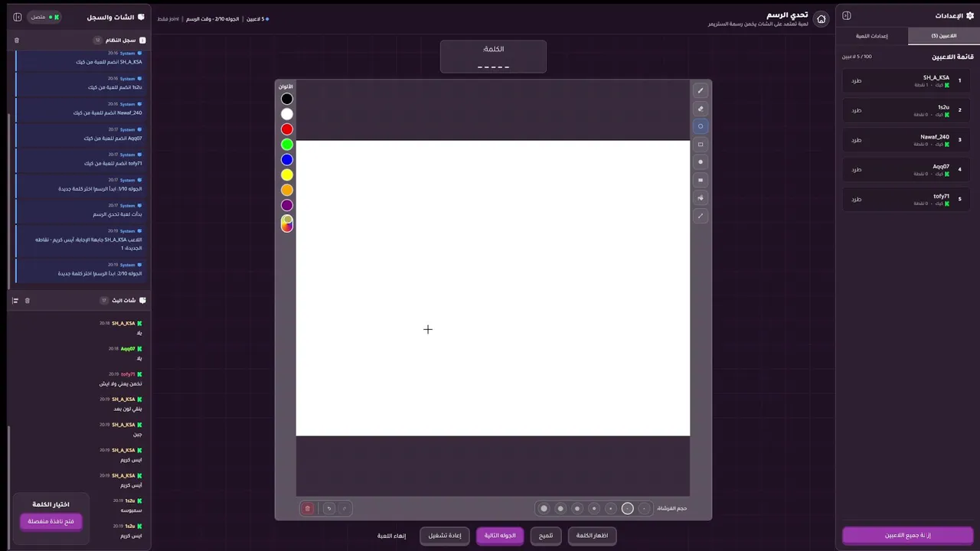Pick the blue color swatch

coord(287,160)
